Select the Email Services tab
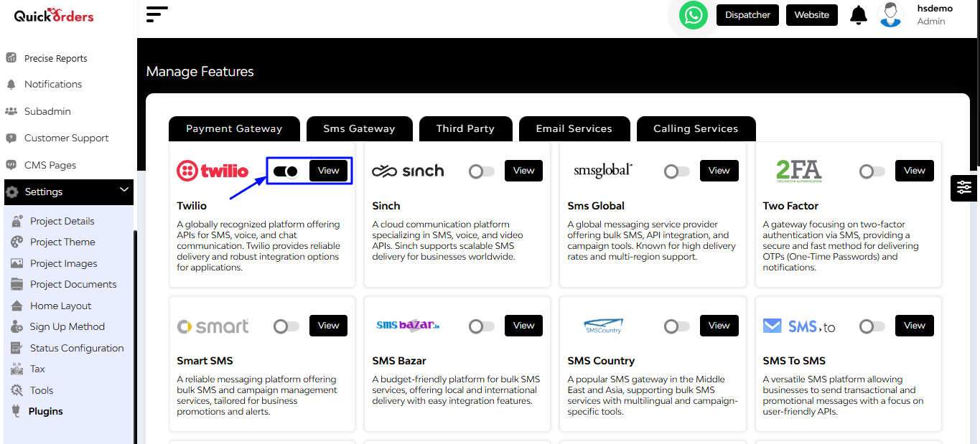The image size is (980, 444). 574,128
